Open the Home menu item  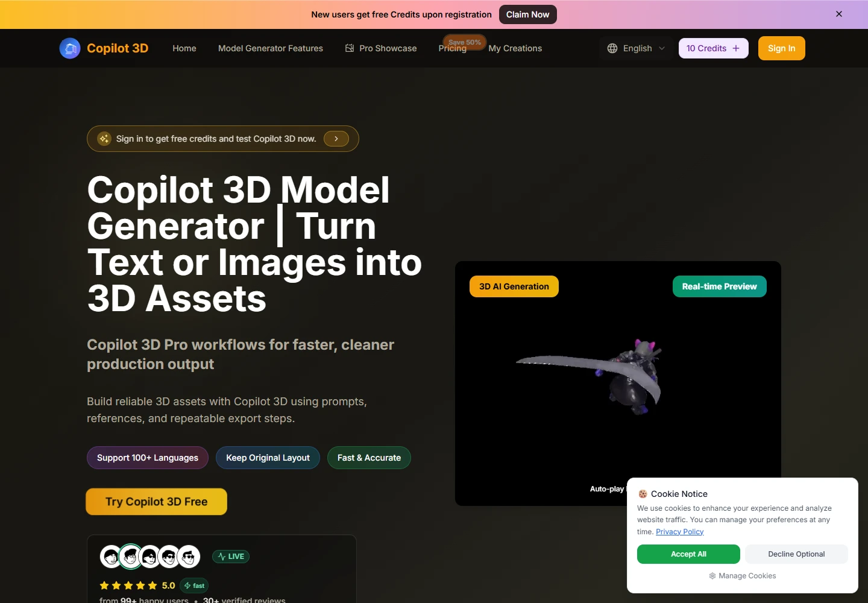184,48
